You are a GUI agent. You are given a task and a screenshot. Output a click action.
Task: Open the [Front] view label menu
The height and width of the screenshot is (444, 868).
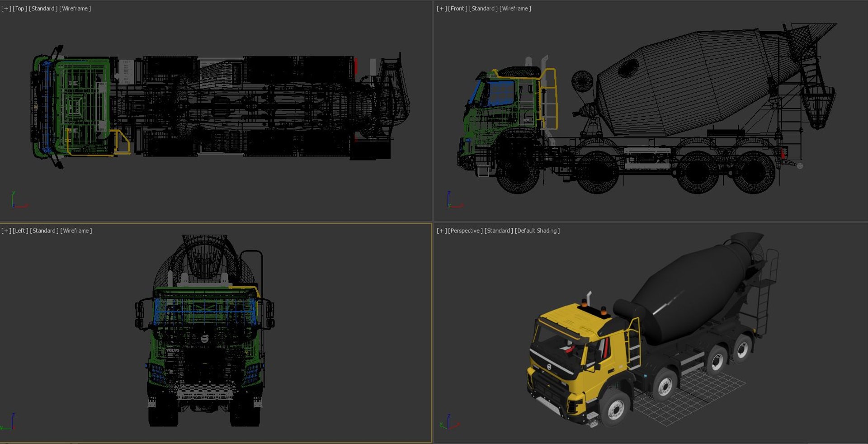458,9
